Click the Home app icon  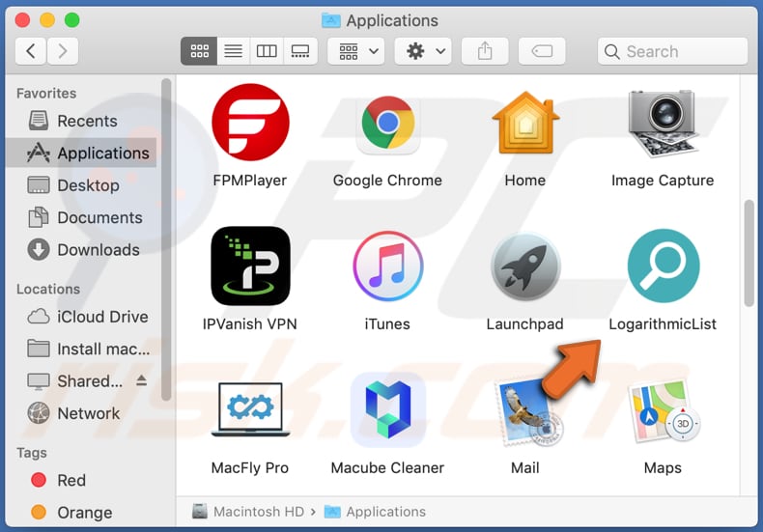point(525,123)
